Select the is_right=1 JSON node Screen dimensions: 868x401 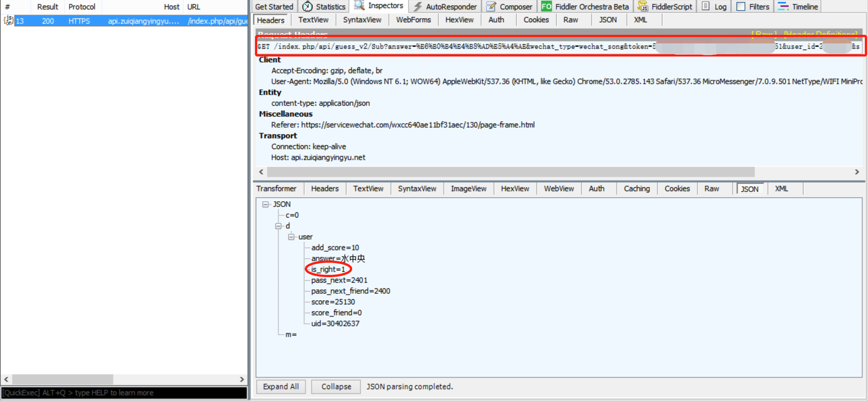[x=328, y=269]
